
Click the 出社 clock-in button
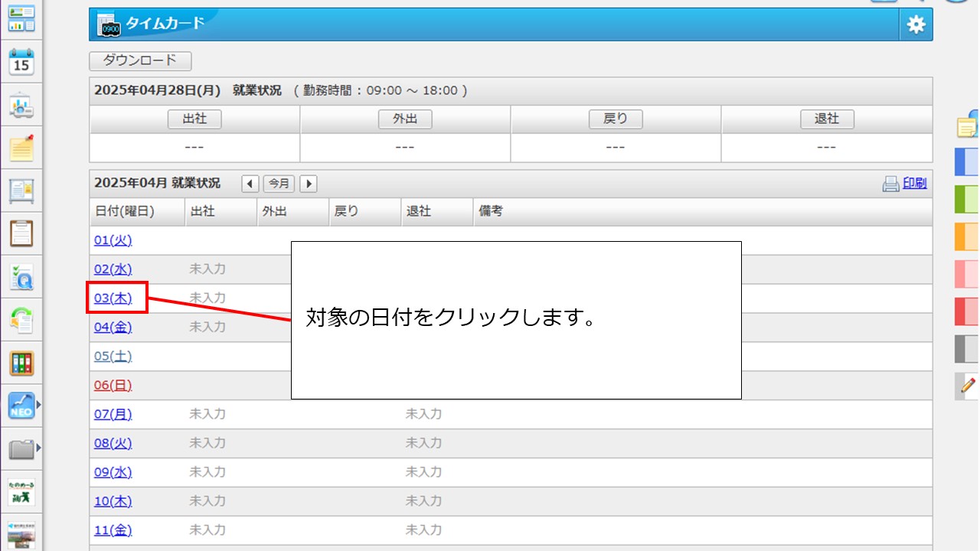pyautogui.click(x=194, y=119)
